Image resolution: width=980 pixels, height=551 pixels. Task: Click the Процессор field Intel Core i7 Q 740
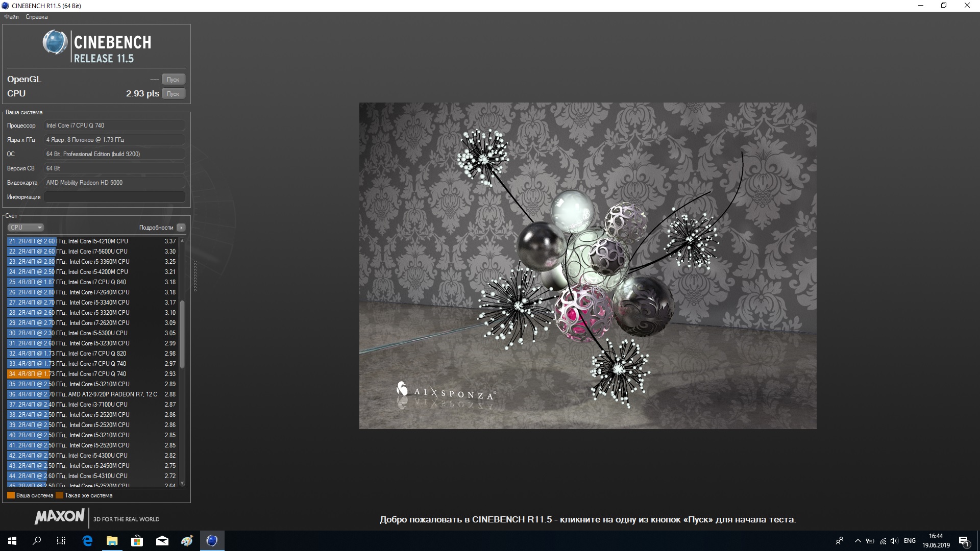114,126
